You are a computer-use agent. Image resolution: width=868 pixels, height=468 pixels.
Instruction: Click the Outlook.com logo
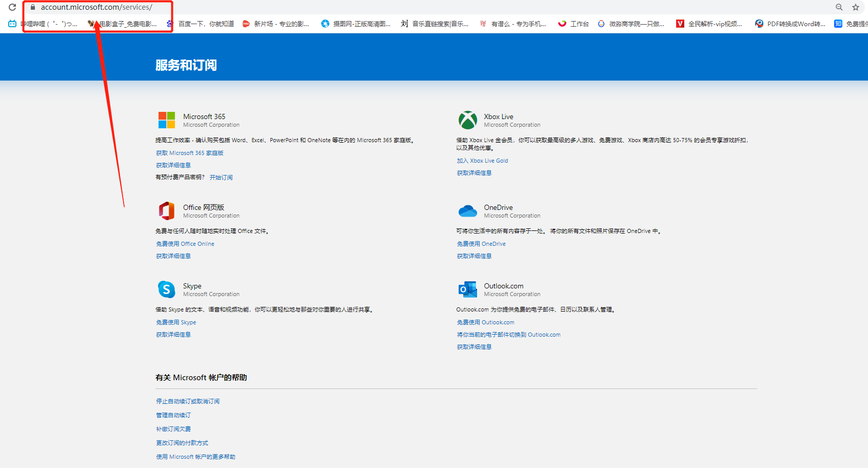pos(468,289)
